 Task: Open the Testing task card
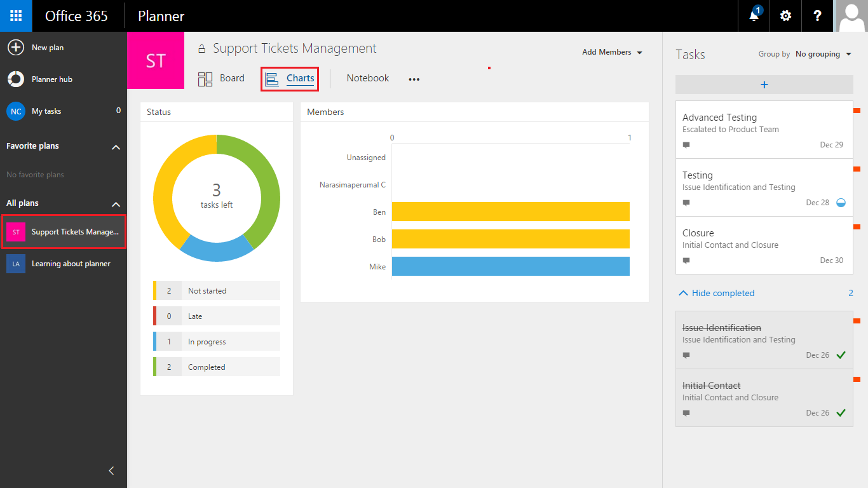(x=764, y=187)
